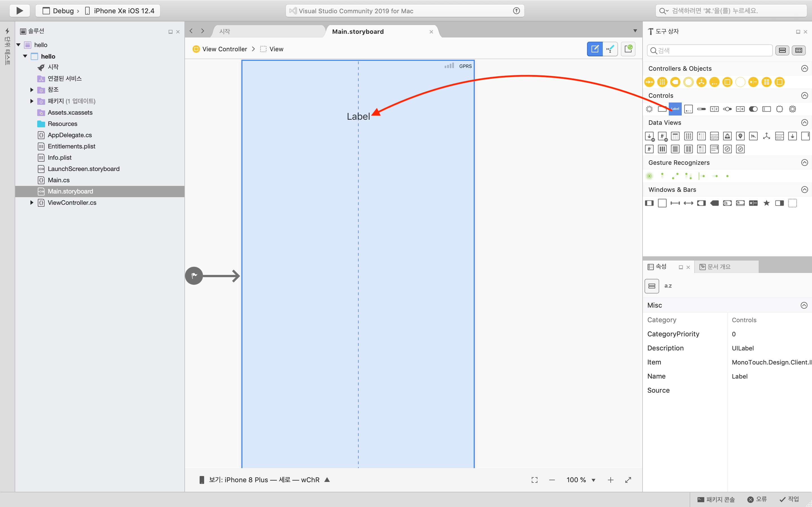
Task: Select the Activity Indicator spinner control
Action: click(649, 109)
